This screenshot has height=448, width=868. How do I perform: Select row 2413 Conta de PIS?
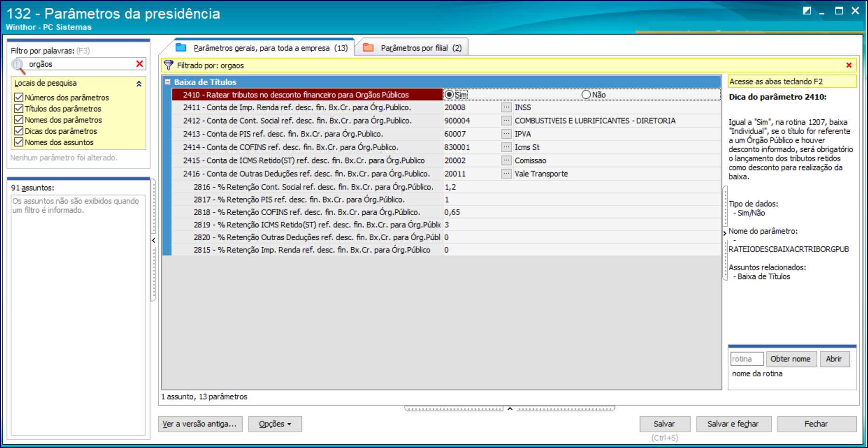(307, 134)
